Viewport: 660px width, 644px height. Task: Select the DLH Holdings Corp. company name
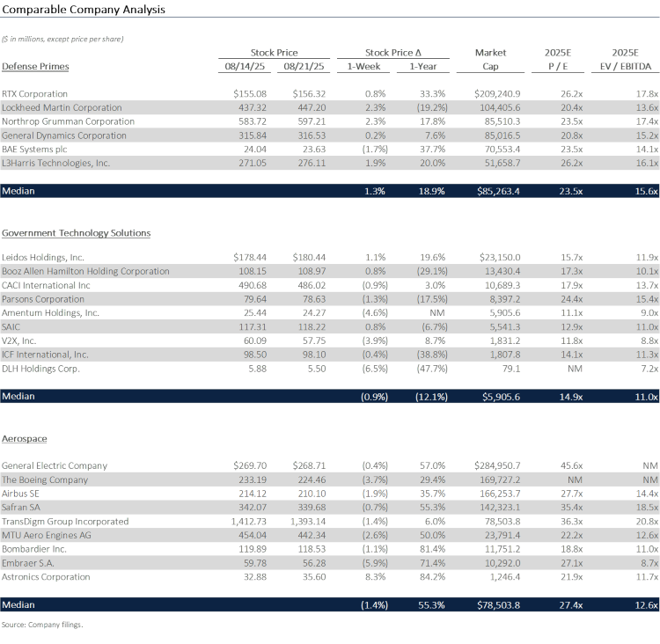[x=40, y=369]
